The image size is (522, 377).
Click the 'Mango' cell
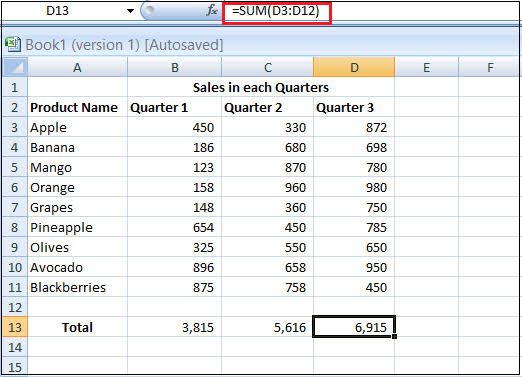[x=77, y=167]
